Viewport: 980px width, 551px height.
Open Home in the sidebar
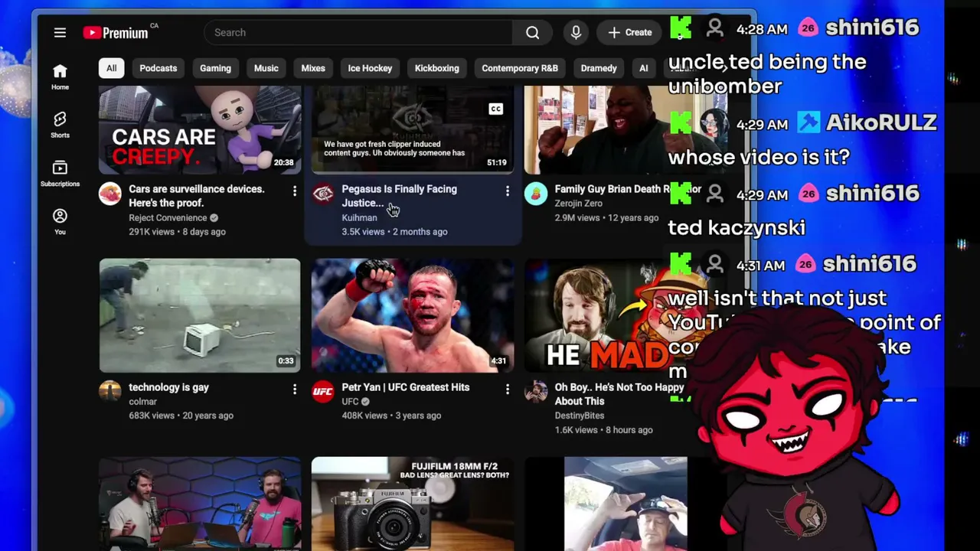[60, 77]
